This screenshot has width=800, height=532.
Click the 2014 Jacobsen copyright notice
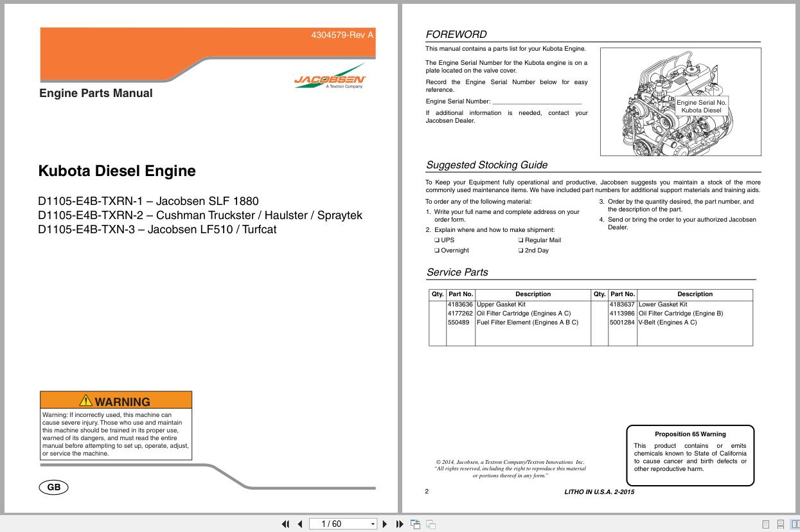click(x=510, y=469)
